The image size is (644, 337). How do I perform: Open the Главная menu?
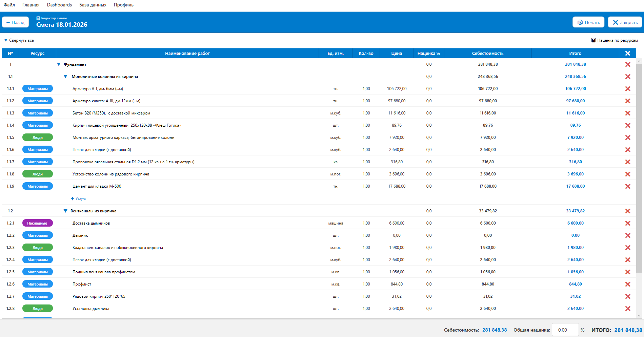click(31, 5)
